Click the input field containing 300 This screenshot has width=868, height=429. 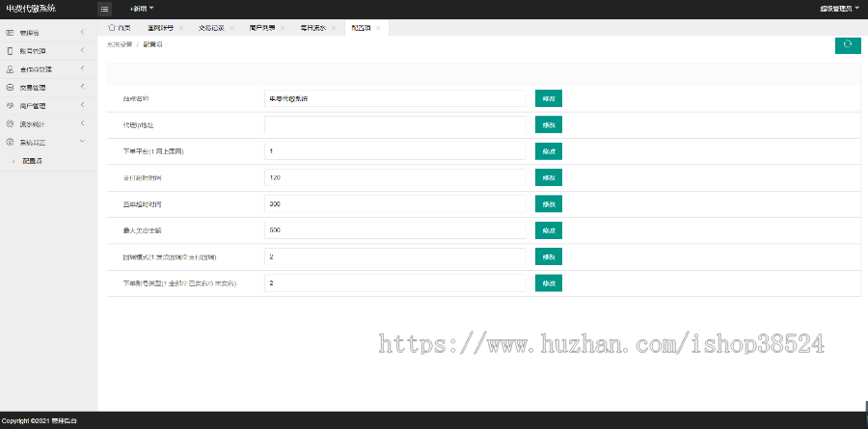(x=394, y=204)
